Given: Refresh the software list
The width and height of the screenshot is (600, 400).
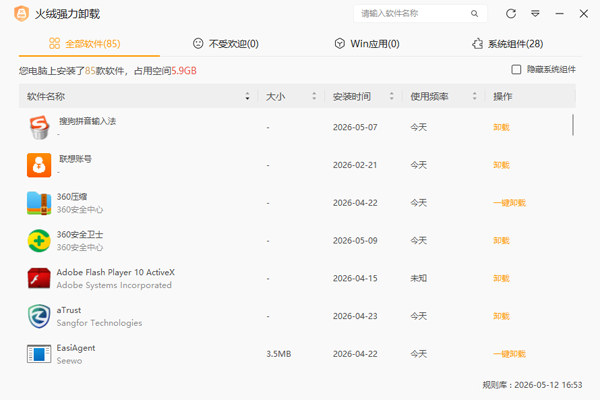Looking at the screenshot, I should tap(511, 14).
